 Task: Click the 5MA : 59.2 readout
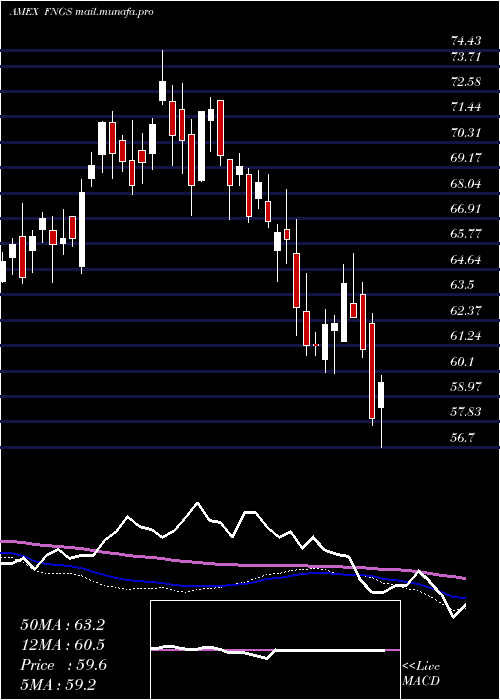pos(58,684)
